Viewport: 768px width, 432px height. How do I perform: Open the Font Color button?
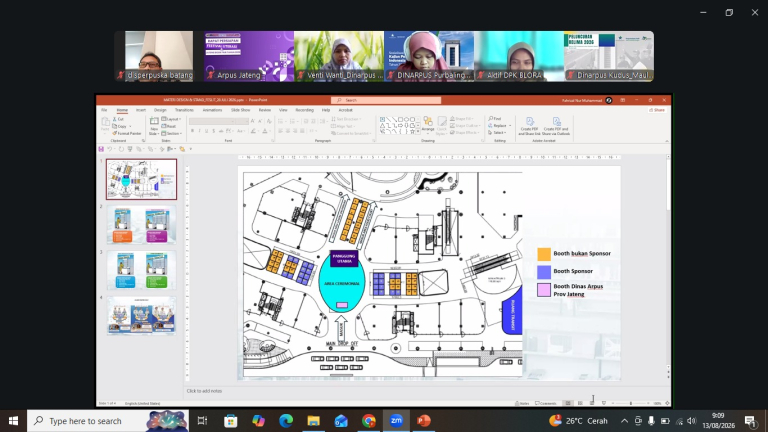(x=265, y=131)
